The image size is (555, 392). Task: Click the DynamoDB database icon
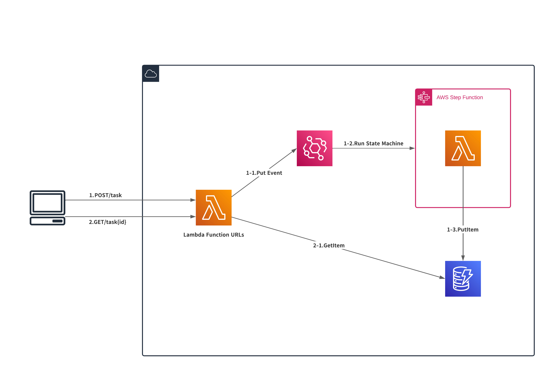[x=463, y=278]
